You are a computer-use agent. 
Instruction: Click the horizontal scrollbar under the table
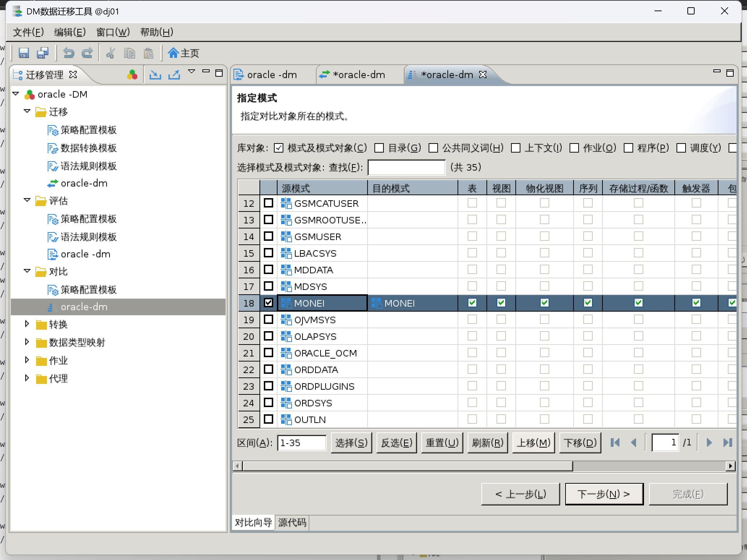point(408,466)
